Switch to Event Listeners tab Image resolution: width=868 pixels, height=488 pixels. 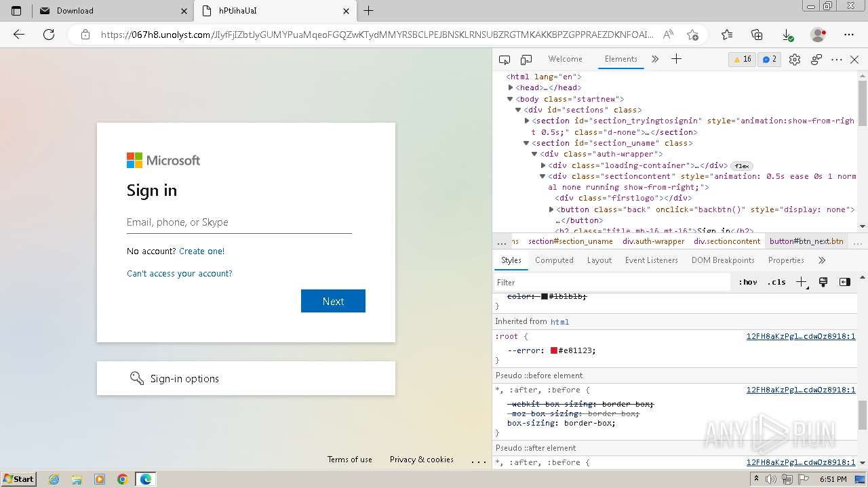[651, 260]
